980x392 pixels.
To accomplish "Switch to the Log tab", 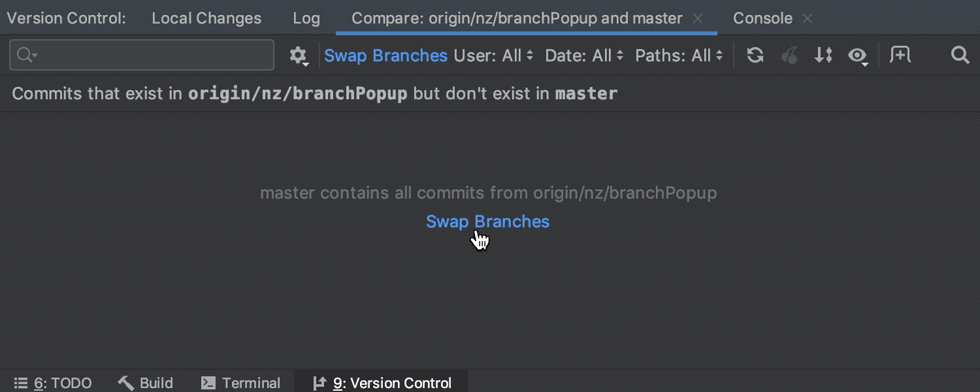I will pyautogui.click(x=306, y=18).
